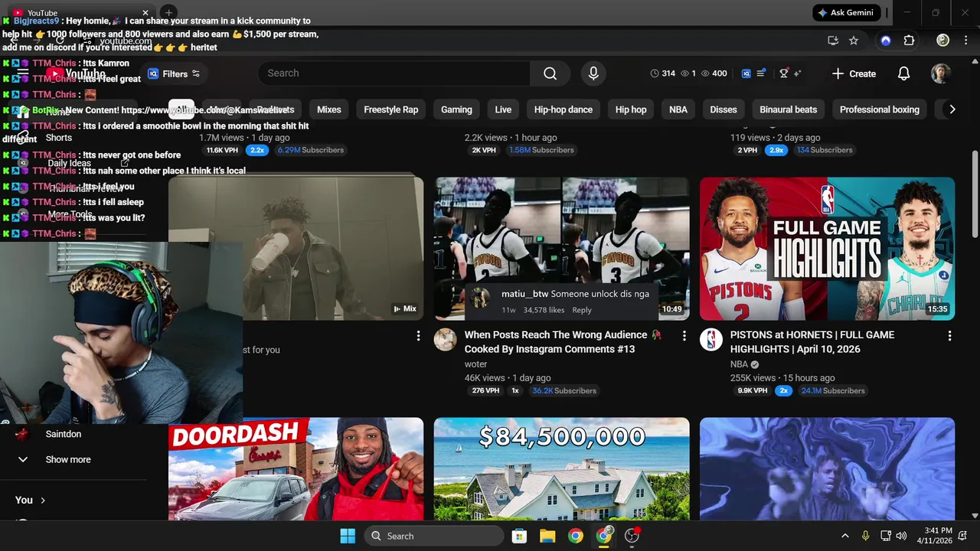Click woter channel avatar
The image size is (980, 551).
pos(446,340)
